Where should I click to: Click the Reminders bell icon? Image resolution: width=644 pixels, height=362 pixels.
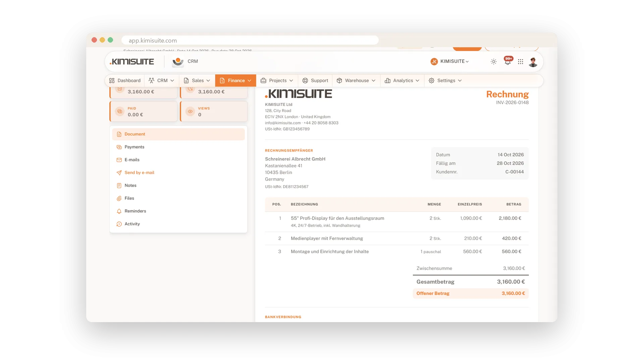[x=119, y=211]
